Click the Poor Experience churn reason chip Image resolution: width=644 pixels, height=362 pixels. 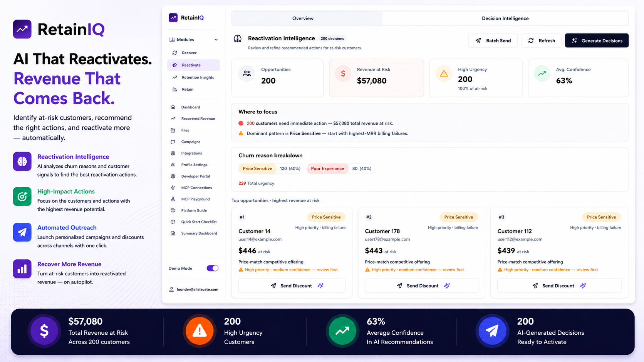click(327, 168)
